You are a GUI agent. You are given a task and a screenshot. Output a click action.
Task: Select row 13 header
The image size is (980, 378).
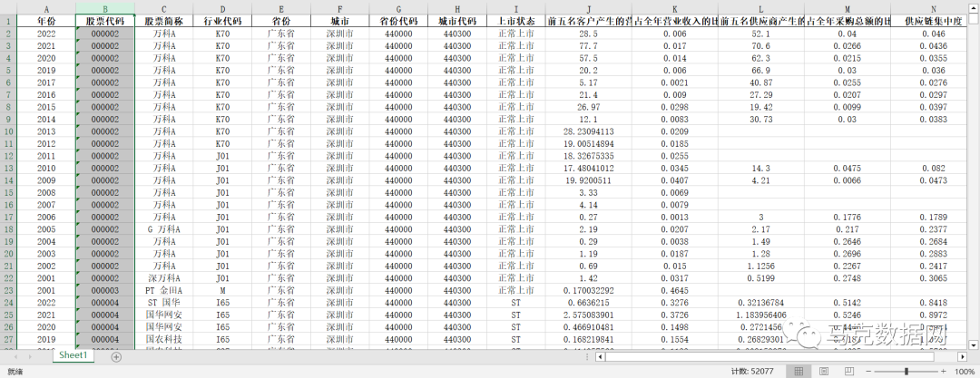[6, 169]
